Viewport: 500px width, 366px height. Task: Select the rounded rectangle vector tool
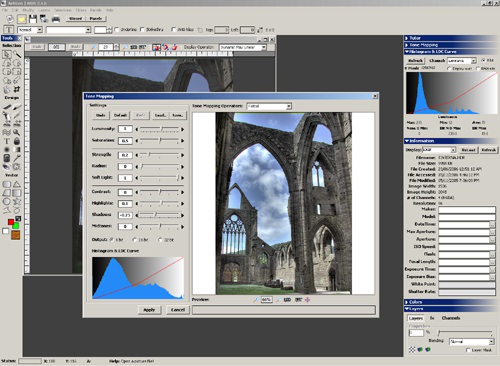tap(7, 184)
